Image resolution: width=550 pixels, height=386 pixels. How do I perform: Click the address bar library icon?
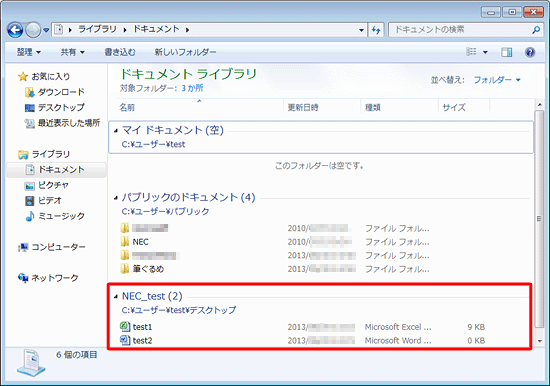click(x=59, y=29)
